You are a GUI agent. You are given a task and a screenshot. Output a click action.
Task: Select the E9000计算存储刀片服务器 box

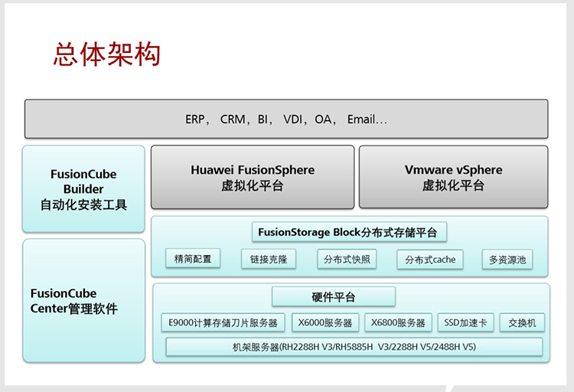[x=223, y=323]
